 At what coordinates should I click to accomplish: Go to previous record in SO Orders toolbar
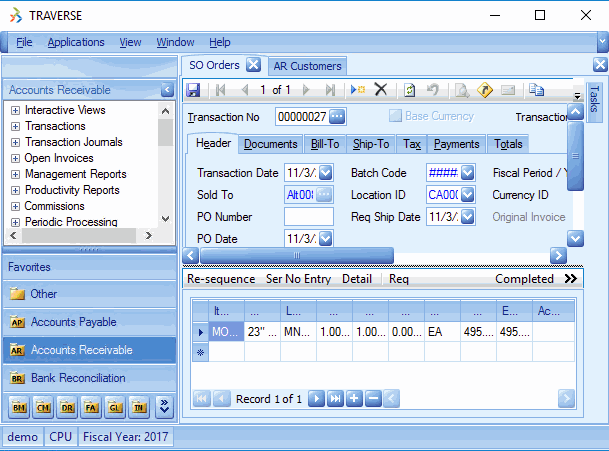[x=245, y=90]
